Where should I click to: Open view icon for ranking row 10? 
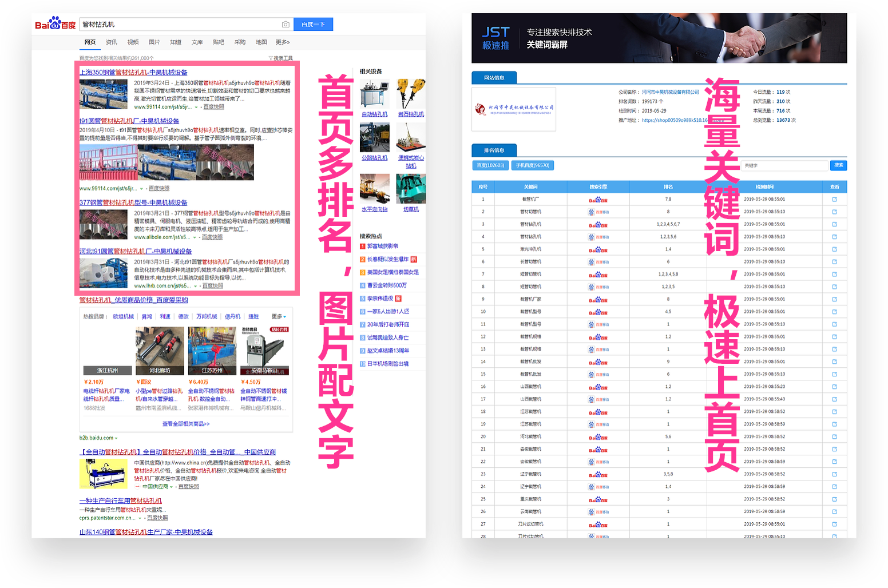pos(834,312)
